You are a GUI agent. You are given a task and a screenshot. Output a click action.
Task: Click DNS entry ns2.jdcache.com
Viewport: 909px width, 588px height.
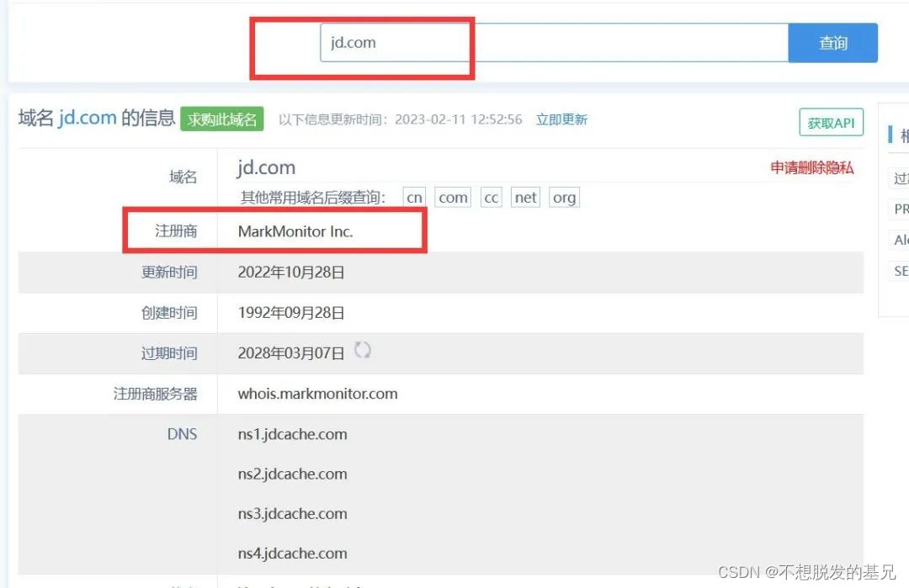tap(292, 474)
